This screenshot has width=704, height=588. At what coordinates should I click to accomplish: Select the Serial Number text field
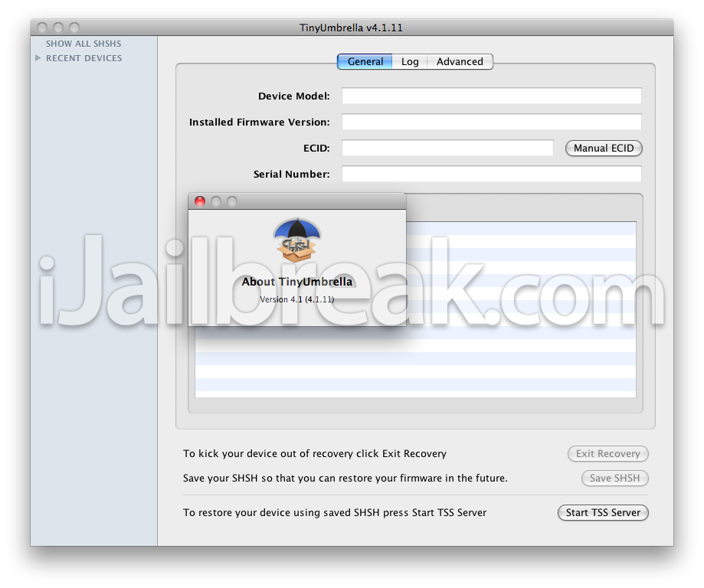491,175
